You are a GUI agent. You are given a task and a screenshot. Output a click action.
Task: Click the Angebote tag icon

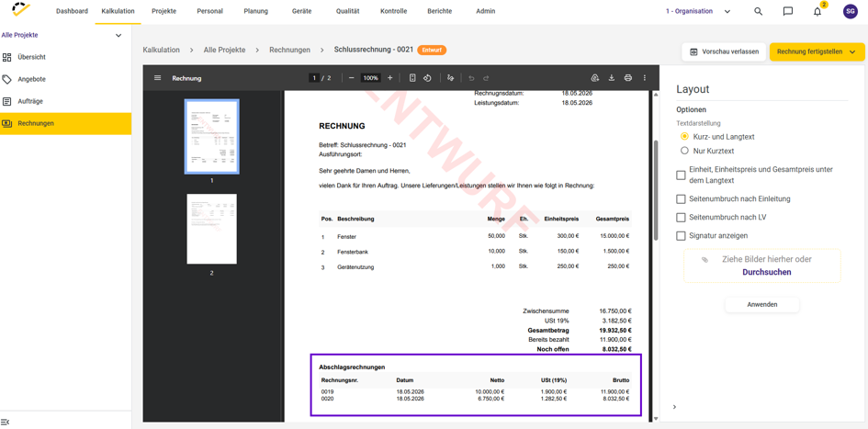click(6, 79)
